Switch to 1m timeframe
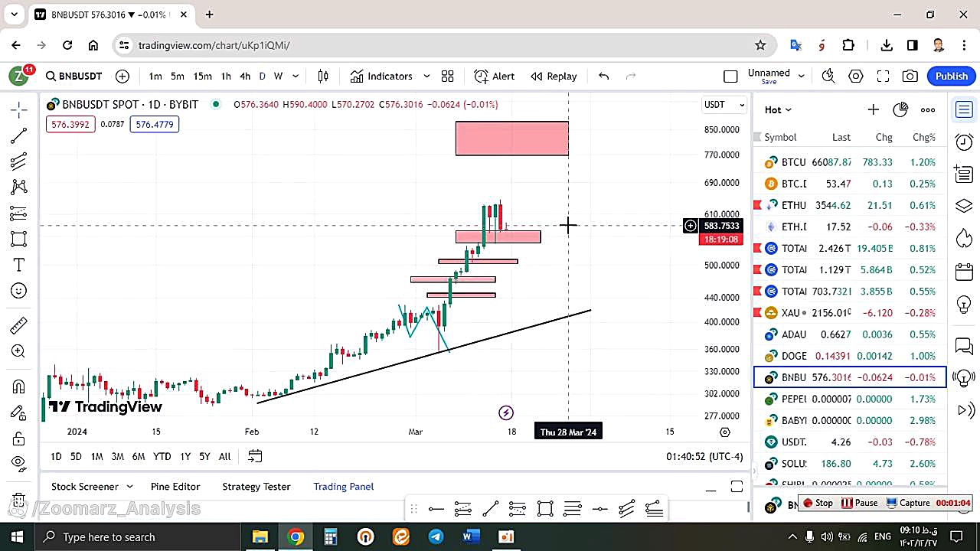The height and width of the screenshot is (551, 980). coord(155,76)
